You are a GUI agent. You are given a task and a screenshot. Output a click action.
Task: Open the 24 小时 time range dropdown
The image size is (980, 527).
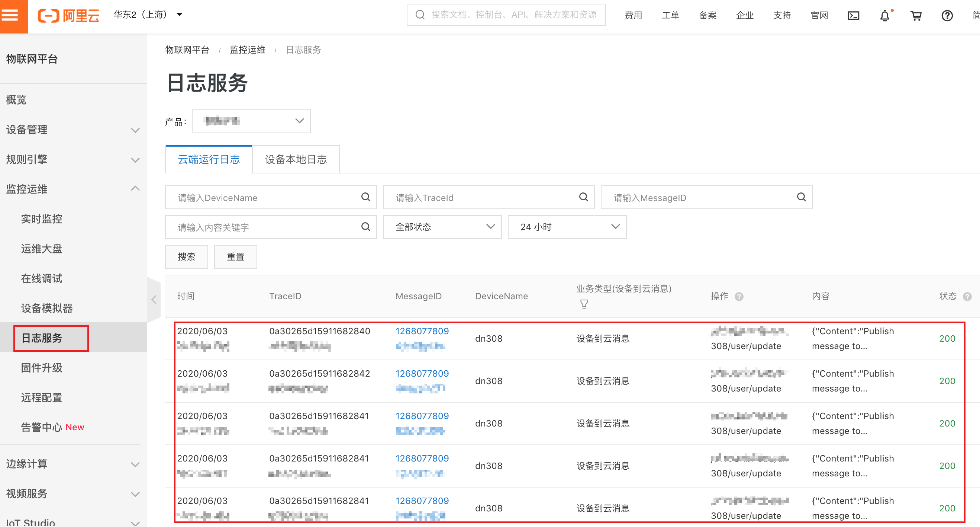tap(567, 227)
